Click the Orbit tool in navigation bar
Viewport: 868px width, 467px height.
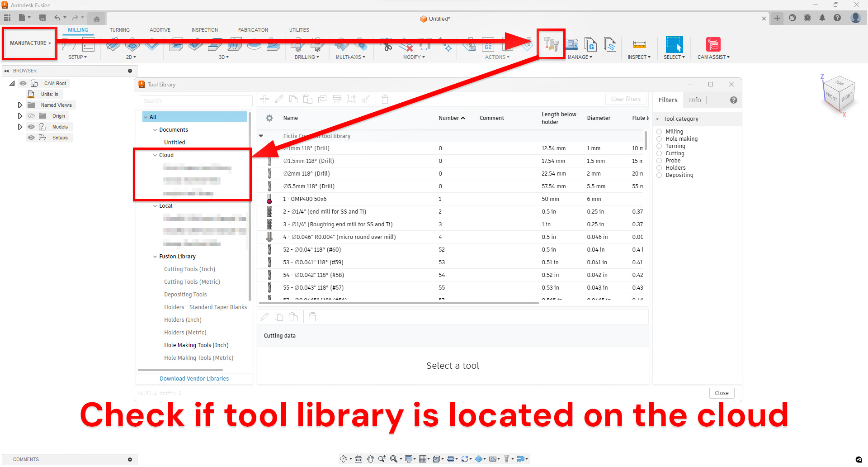pos(344,459)
